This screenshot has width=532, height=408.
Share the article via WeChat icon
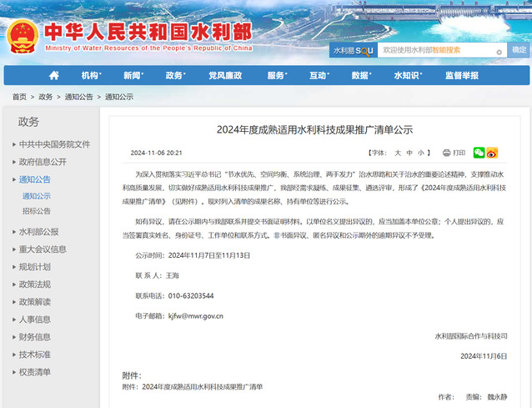[479, 153]
